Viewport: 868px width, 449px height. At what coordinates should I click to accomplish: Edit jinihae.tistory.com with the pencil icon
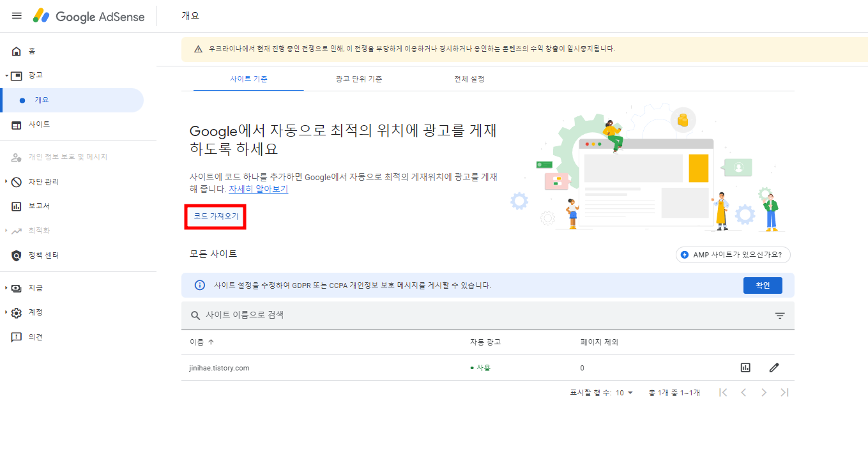click(774, 367)
